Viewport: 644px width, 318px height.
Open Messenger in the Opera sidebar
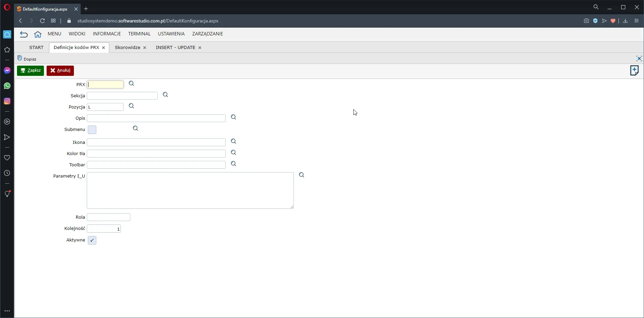[x=7, y=70]
